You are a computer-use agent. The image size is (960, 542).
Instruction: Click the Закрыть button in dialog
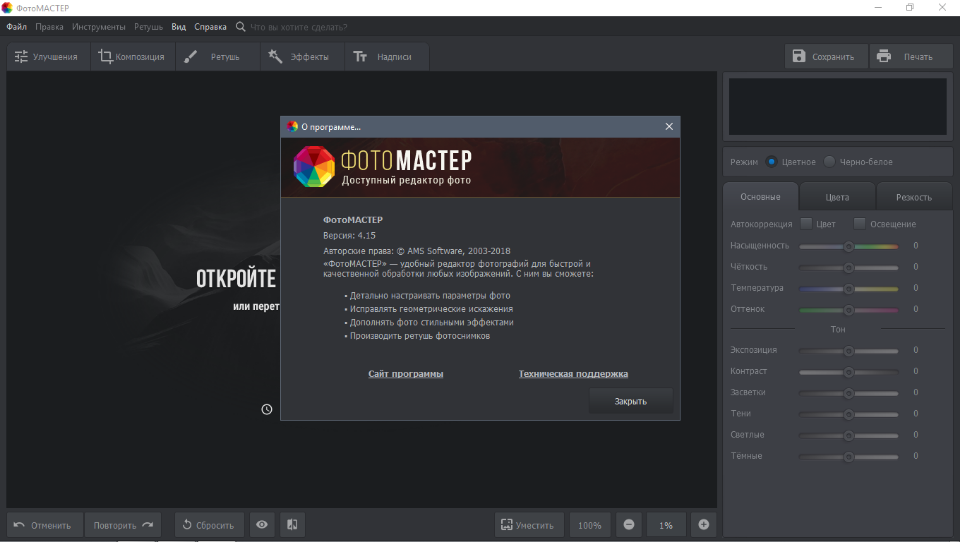pos(630,401)
